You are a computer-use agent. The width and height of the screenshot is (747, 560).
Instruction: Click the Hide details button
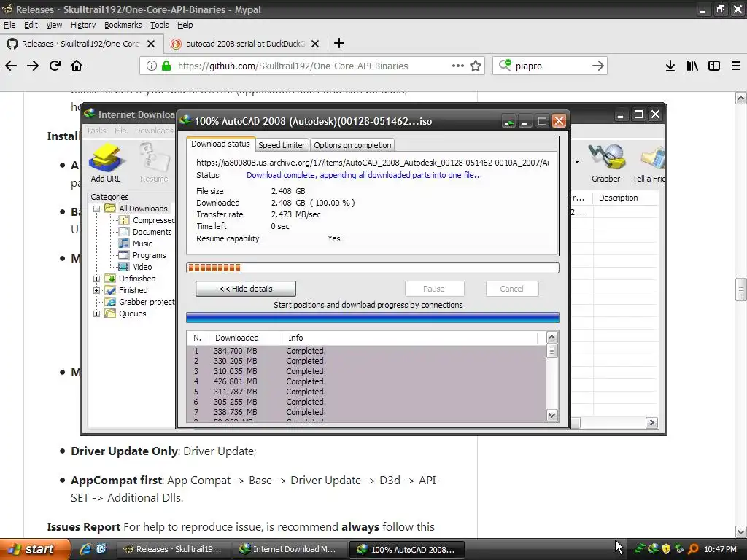[246, 289]
